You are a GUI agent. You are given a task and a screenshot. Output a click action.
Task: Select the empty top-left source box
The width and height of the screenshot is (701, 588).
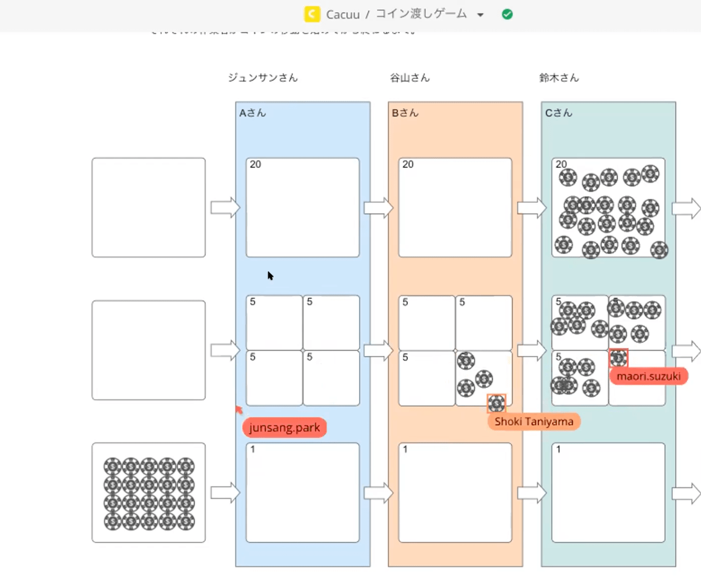[x=148, y=208]
